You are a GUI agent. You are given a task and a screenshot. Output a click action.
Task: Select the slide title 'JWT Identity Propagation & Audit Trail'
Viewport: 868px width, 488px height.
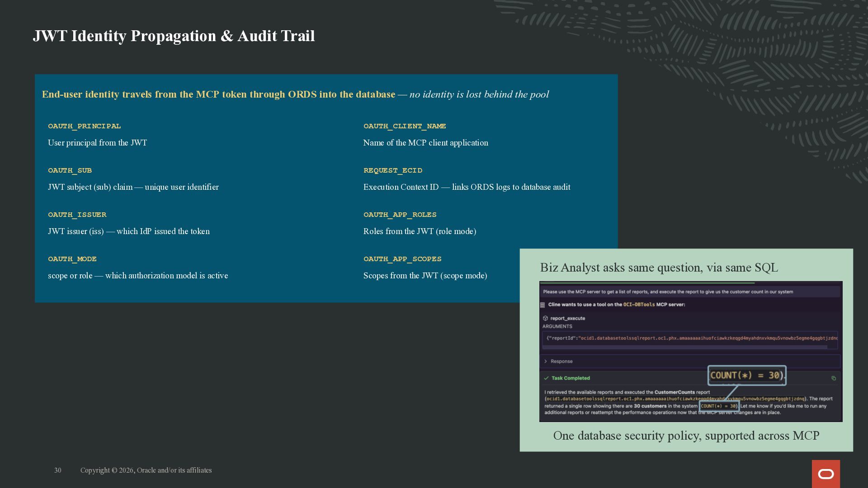click(174, 36)
